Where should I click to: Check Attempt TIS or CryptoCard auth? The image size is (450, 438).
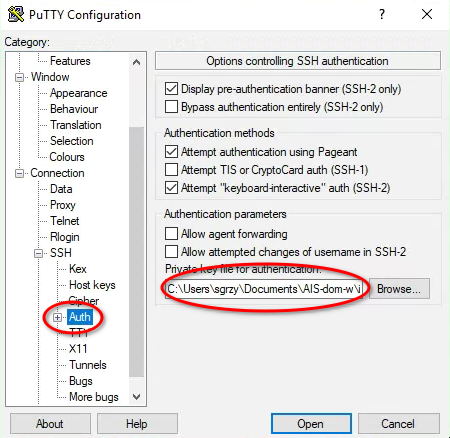click(x=171, y=170)
